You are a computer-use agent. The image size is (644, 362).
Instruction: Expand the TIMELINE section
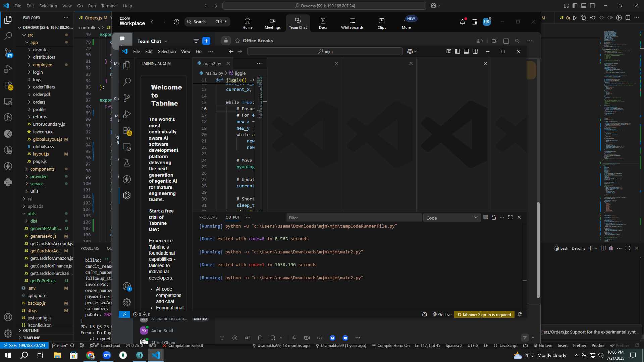32,338
